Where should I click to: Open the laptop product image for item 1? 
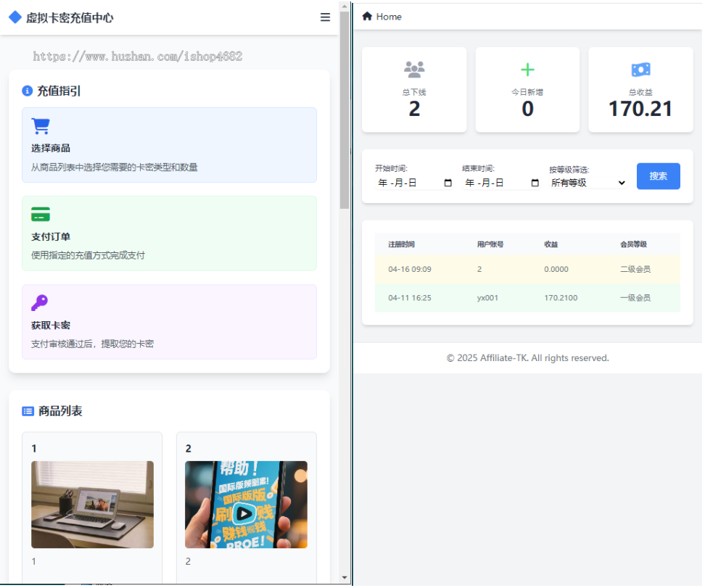93,505
